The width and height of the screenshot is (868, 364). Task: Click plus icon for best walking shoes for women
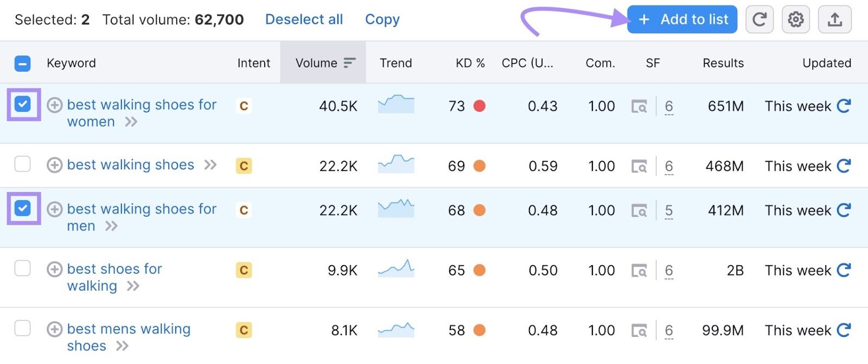point(54,105)
